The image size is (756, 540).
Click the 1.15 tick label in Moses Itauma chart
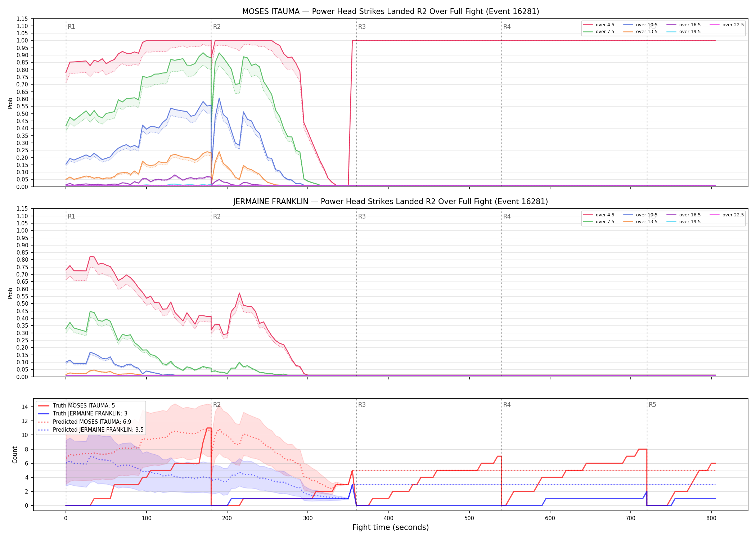click(x=22, y=19)
